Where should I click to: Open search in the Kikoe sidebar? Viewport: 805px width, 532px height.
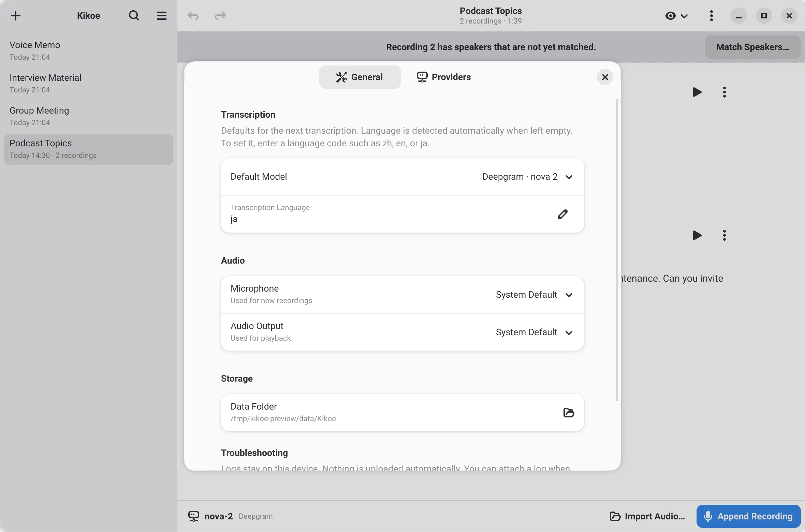[x=134, y=16]
